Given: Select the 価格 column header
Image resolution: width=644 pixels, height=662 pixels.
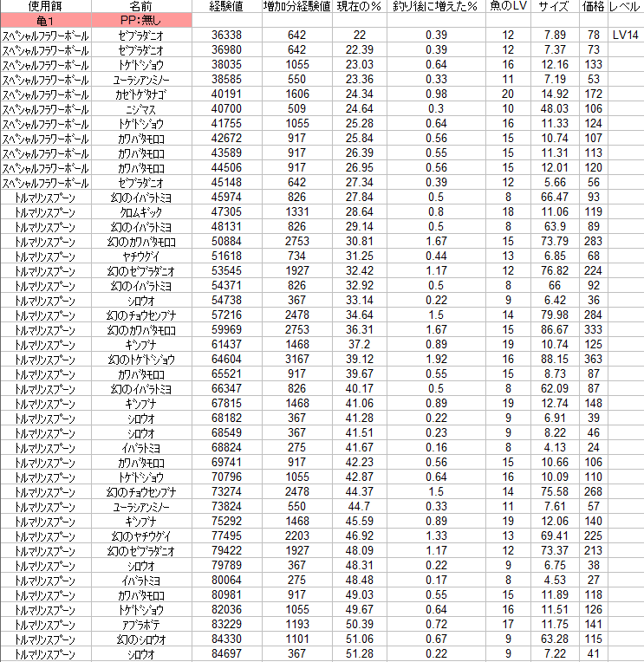Looking at the screenshot, I should [594, 6].
